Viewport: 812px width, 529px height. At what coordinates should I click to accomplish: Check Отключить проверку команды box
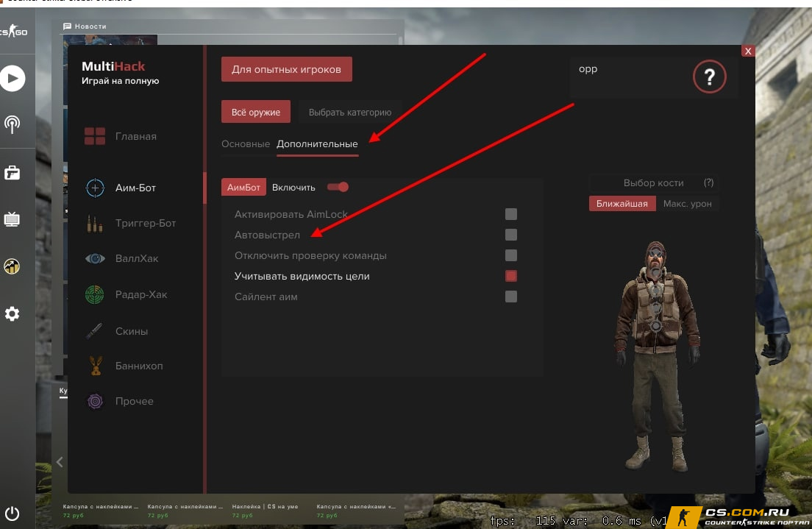tap(510, 255)
